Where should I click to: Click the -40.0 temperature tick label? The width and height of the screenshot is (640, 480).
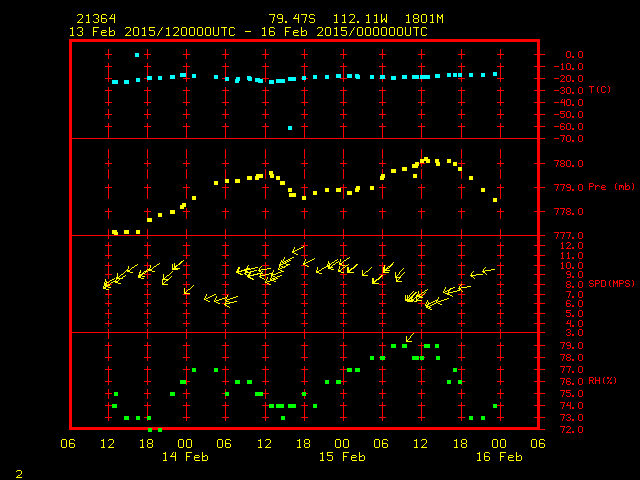tap(569, 102)
